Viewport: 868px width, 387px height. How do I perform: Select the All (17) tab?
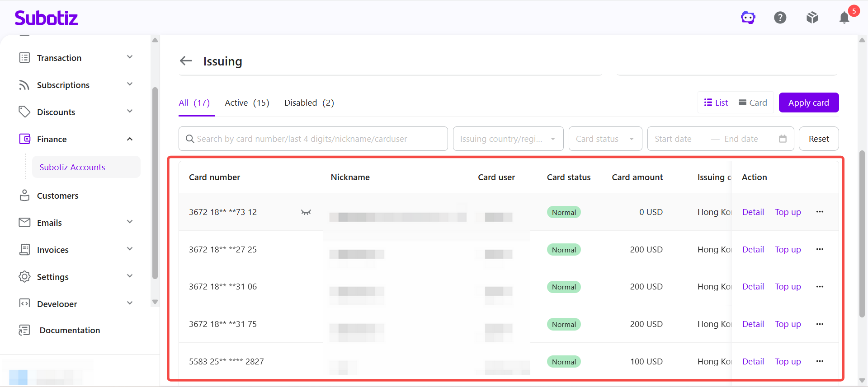coord(194,103)
